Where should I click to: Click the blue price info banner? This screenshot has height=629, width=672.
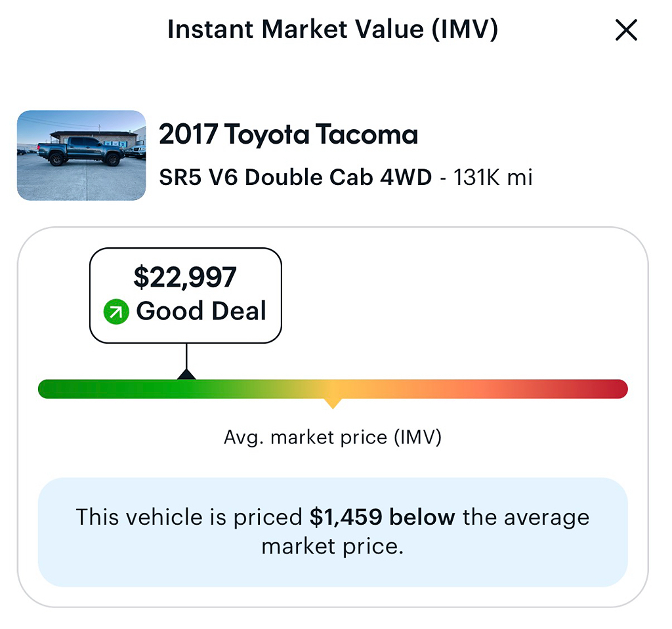tap(333, 532)
